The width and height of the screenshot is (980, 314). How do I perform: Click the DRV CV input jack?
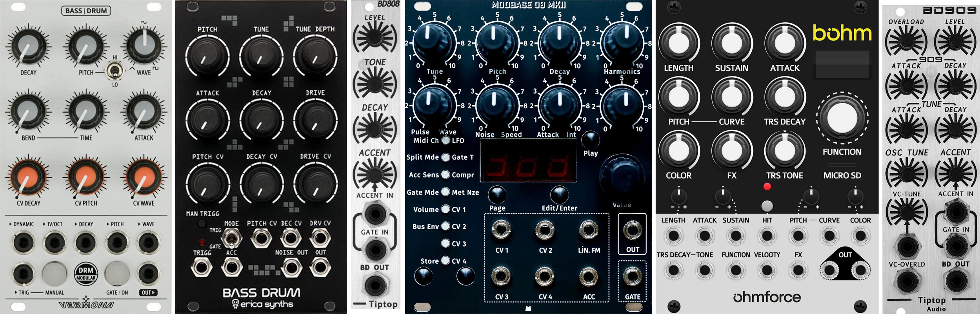pos(320,238)
